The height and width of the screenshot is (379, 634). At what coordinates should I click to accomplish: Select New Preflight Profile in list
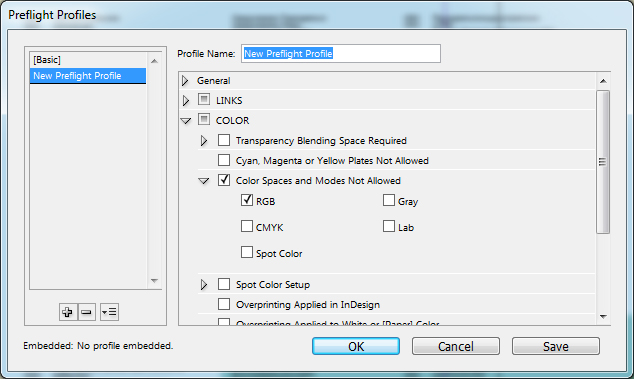[x=88, y=76]
